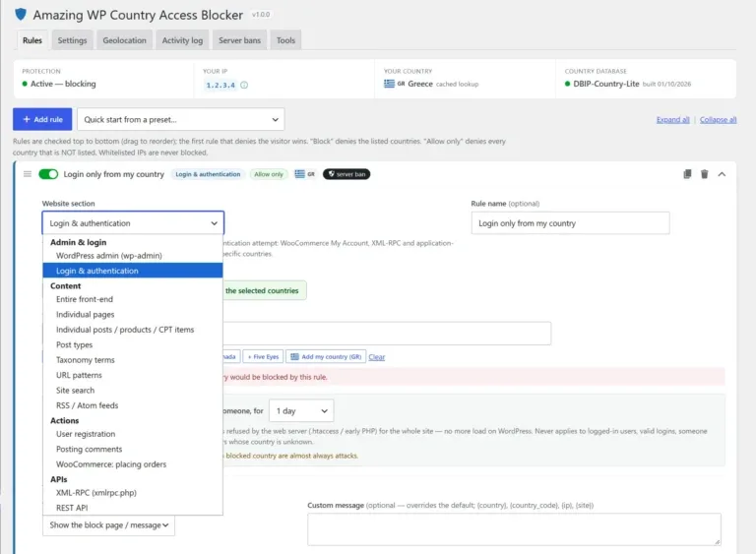Click the Greece flag badge in rule header

(305, 174)
